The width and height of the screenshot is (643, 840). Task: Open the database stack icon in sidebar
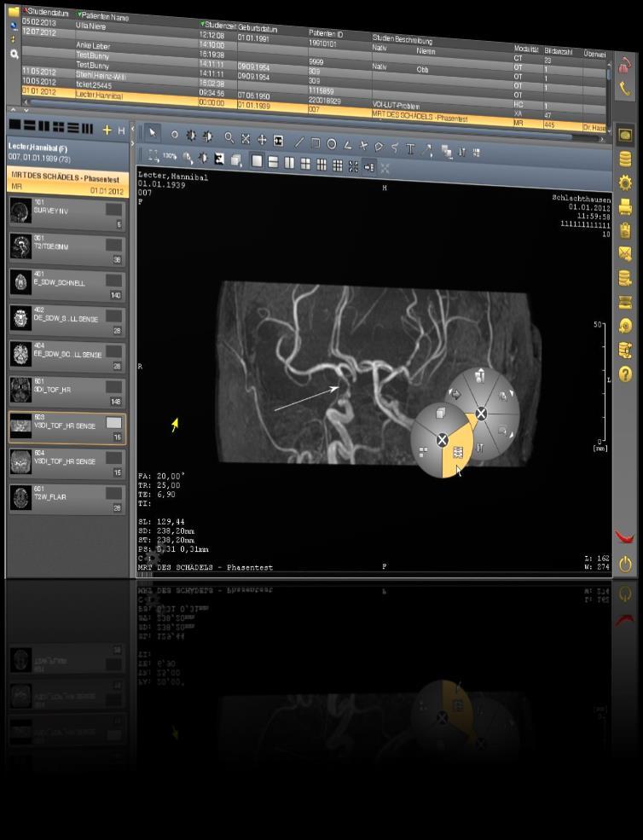[625, 159]
